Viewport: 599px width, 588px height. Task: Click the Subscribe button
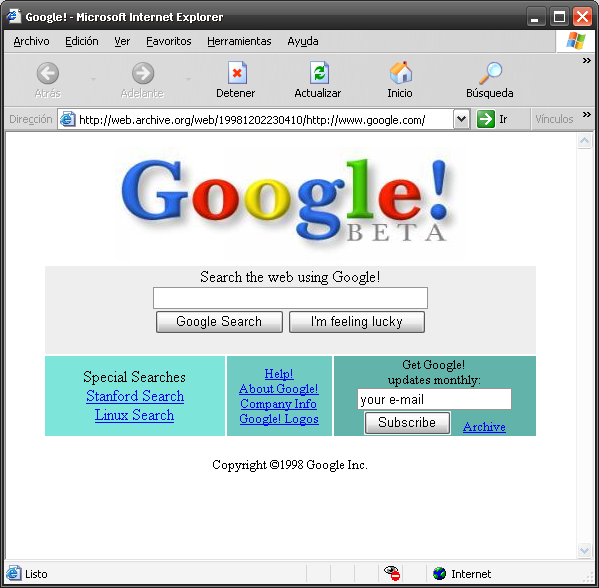pyautogui.click(x=407, y=423)
